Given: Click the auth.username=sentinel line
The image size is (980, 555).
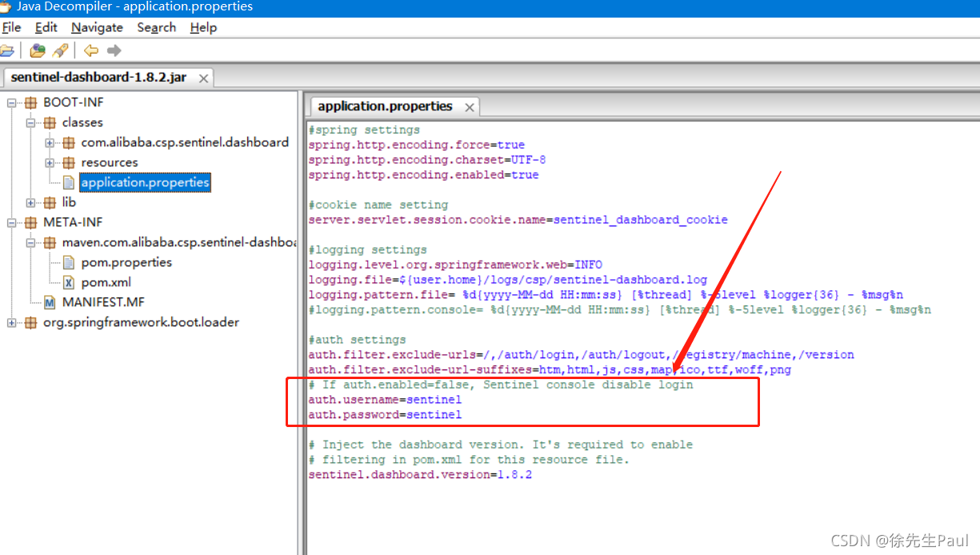Looking at the screenshot, I should [385, 399].
